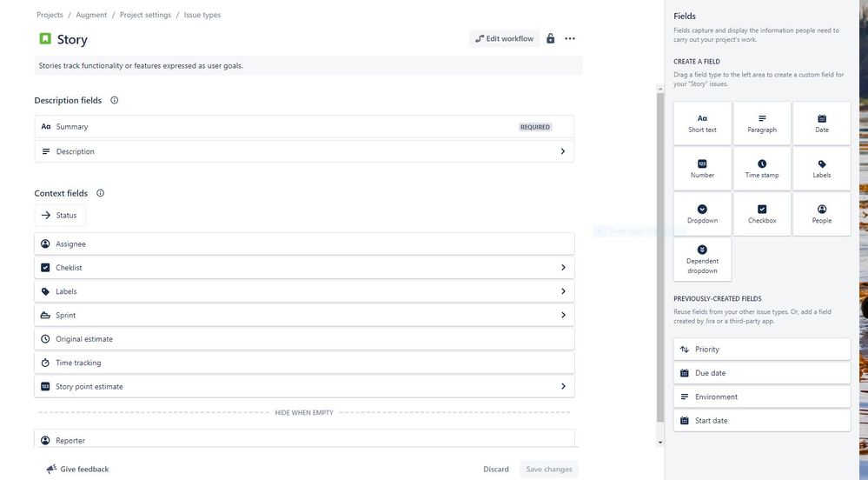Viewport: 868px width, 480px height.
Task: Click the scrollbar down arrow
Action: pos(659,443)
